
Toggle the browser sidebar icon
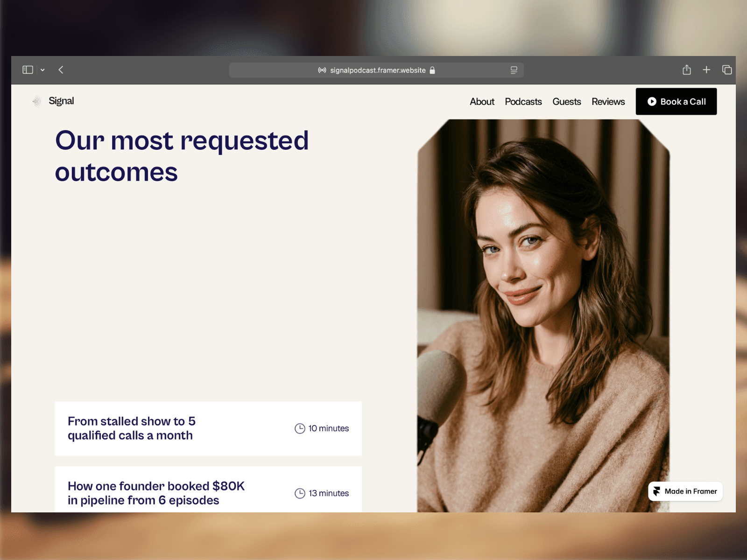click(x=28, y=70)
